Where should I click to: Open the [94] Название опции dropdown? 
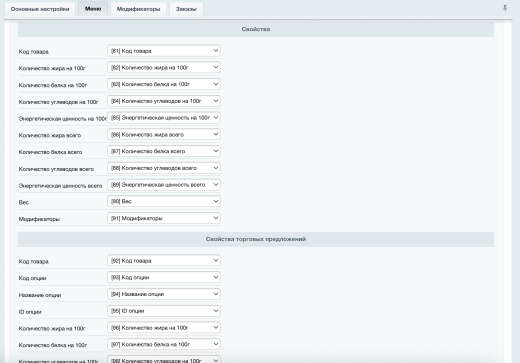point(164,294)
